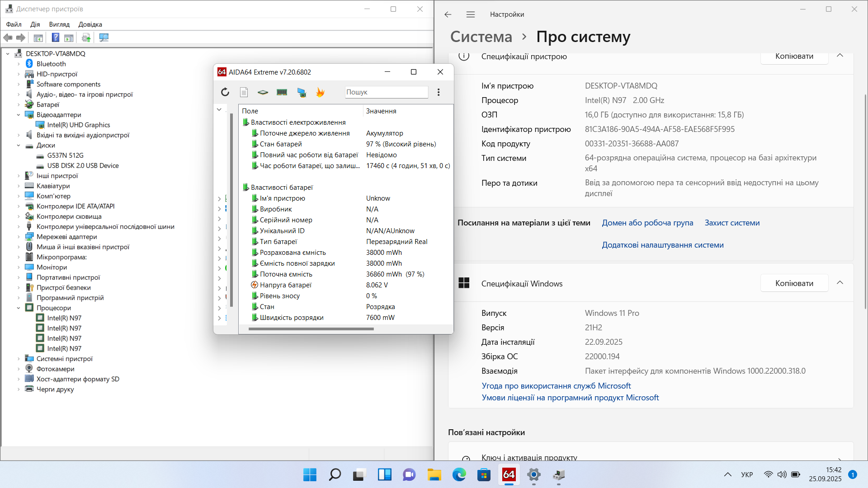This screenshot has height=488, width=868.
Task: Click the Settings hamburger menu icon
Action: tap(471, 14)
